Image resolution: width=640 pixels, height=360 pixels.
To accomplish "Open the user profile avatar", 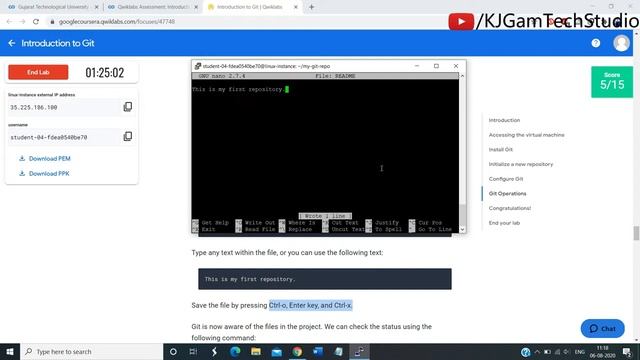I will coord(621,43).
